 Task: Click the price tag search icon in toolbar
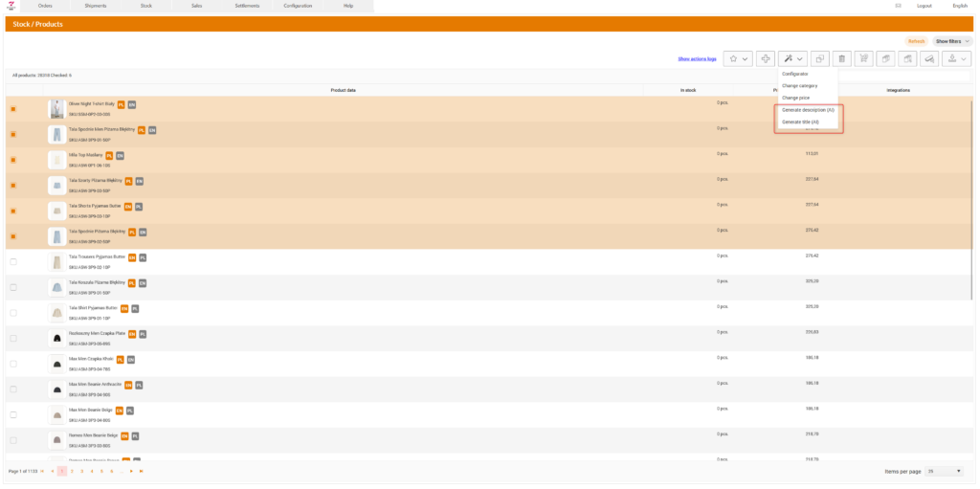[928, 58]
